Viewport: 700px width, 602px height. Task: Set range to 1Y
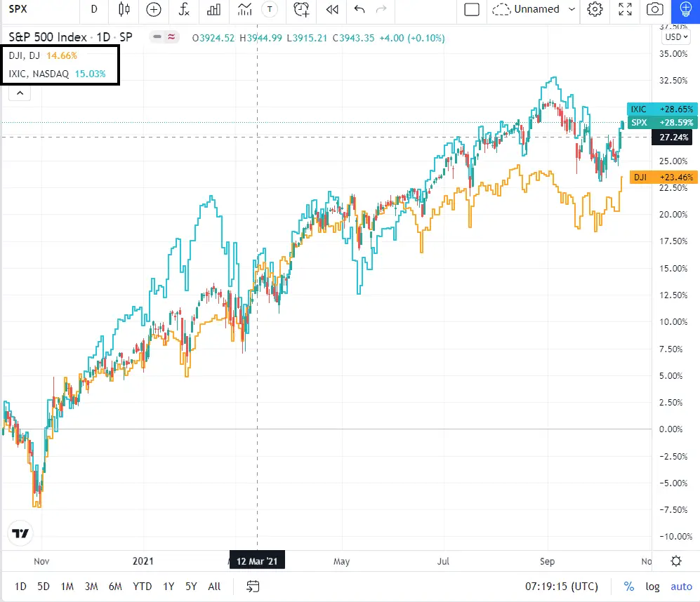[x=169, y=587]
